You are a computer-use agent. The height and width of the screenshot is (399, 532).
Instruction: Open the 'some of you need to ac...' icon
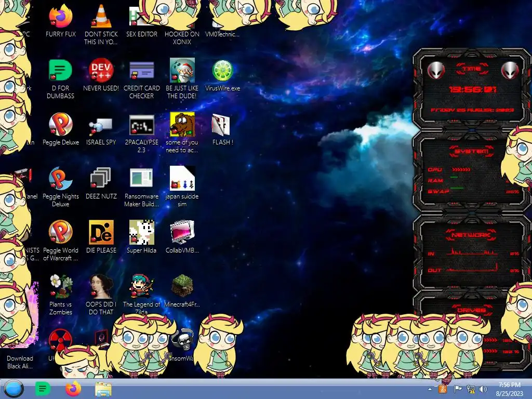[182, 124]
